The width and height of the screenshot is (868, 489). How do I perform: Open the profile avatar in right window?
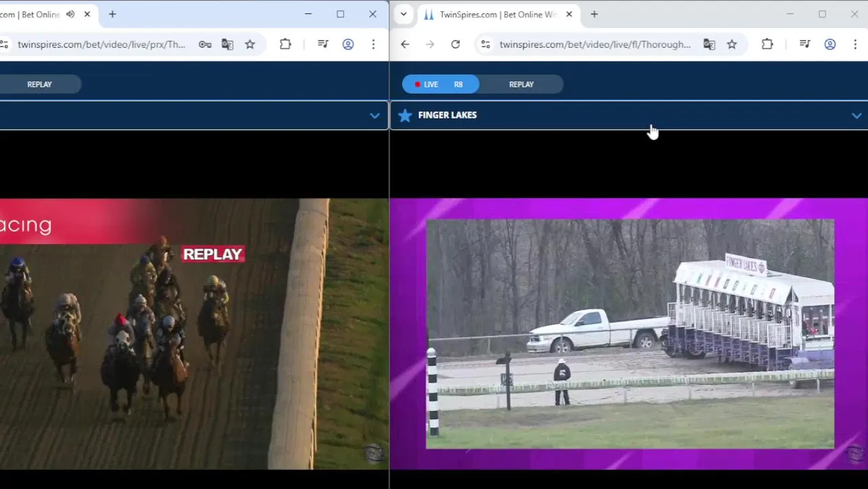click(x=830, y=44)
